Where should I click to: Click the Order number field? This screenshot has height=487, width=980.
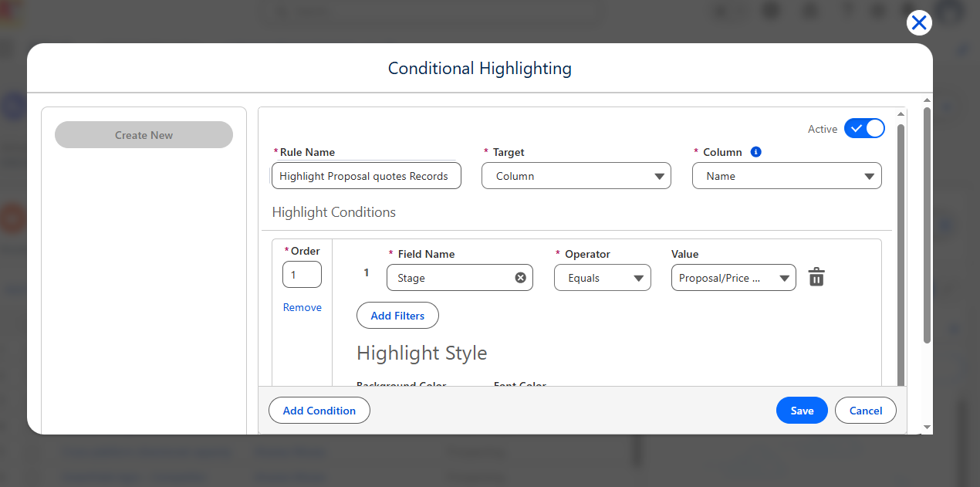[x=302, y=275]
